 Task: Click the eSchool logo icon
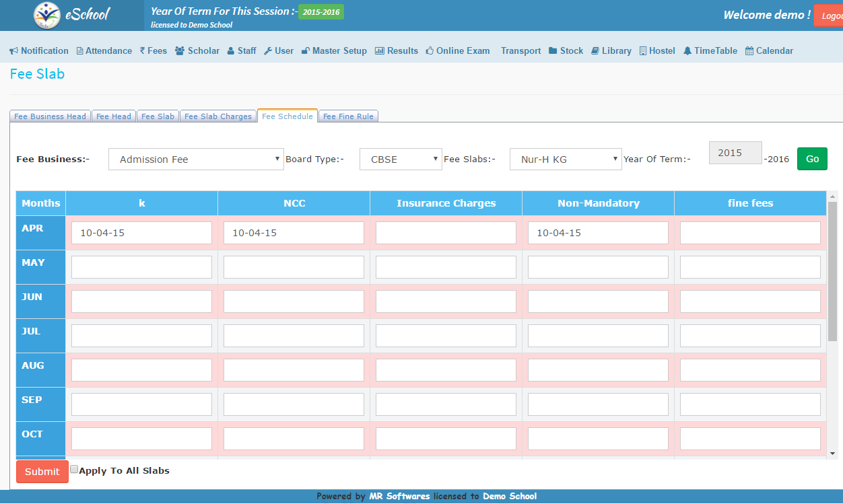pos(46,15)
